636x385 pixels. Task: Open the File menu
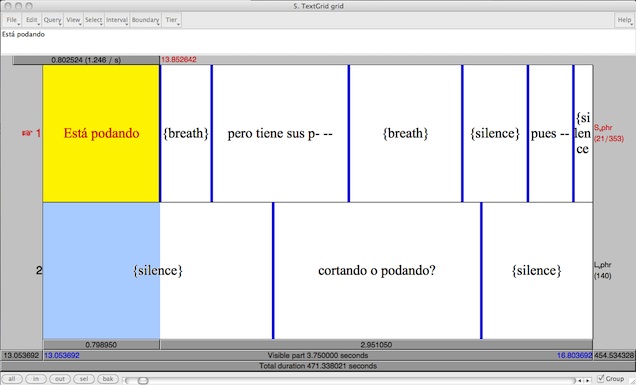[x=12, y=20]
